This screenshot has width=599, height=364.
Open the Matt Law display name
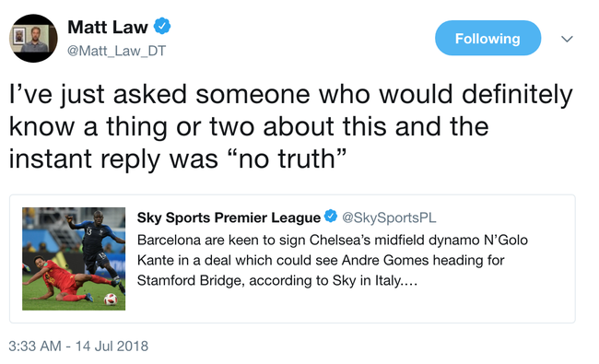coord(107,27)
